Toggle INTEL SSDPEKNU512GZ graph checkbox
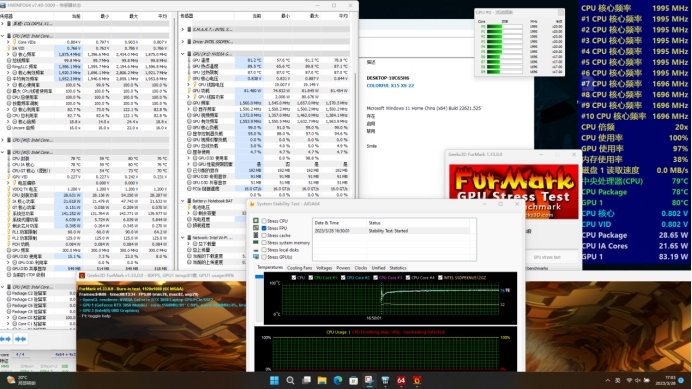The height and width of the screenshot is (389, 692). coord(440,278)
